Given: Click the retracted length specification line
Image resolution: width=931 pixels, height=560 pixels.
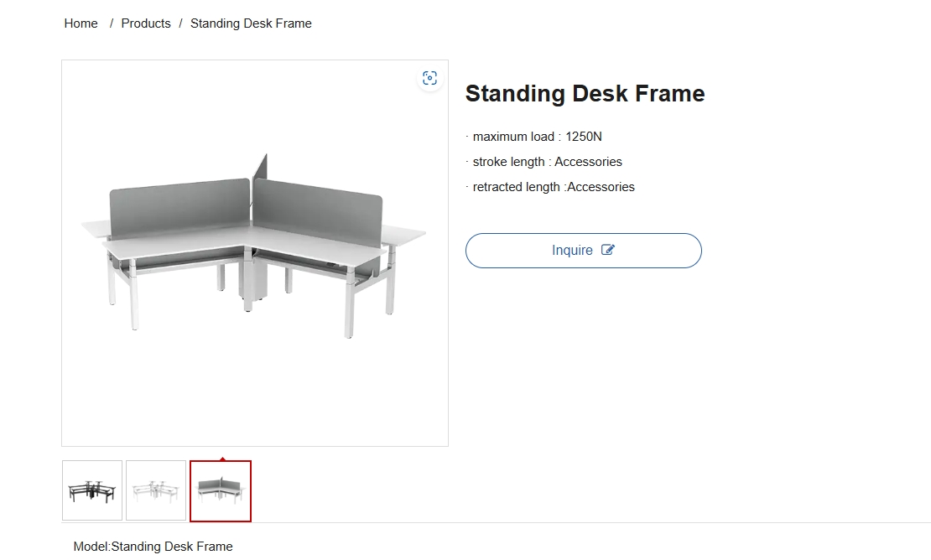Looking at the screenshot, I should tap(554, 187).
